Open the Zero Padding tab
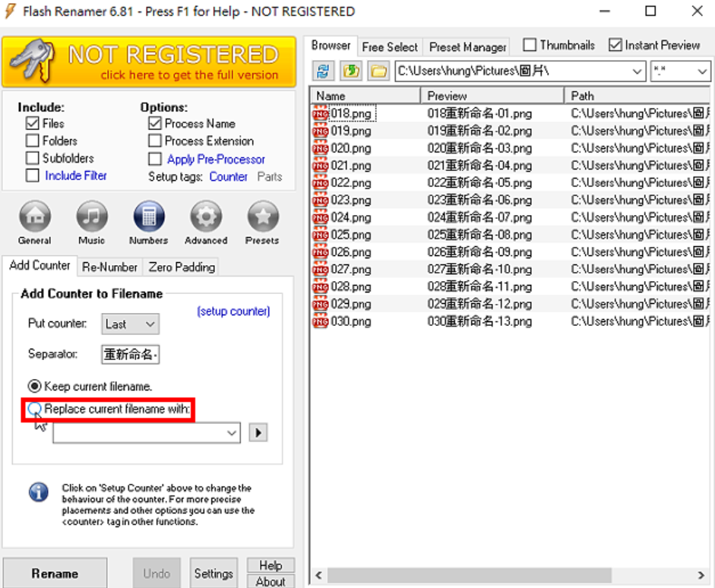Image resolution: width=715 pixels, height=588 pixels. [x=182, y=267]
